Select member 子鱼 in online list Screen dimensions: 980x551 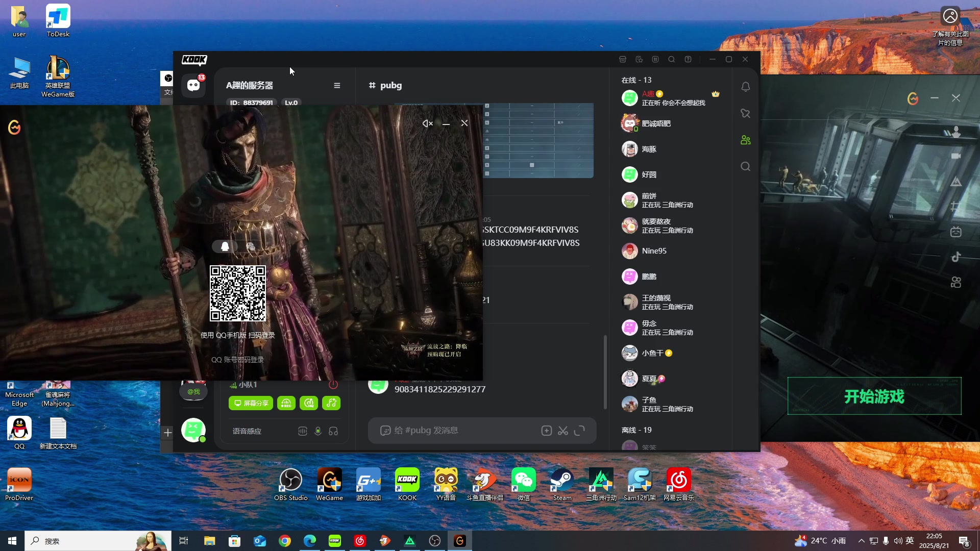(671, 404)
